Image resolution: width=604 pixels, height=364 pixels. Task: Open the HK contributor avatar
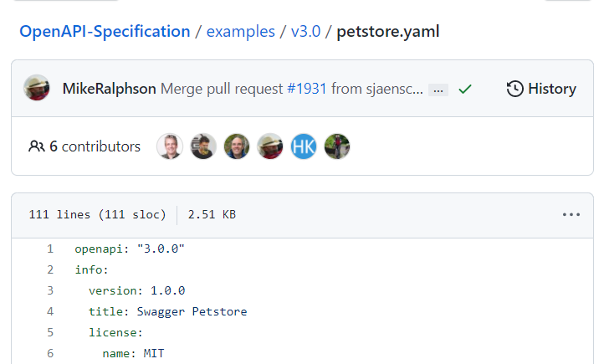[x=304, y=146]
